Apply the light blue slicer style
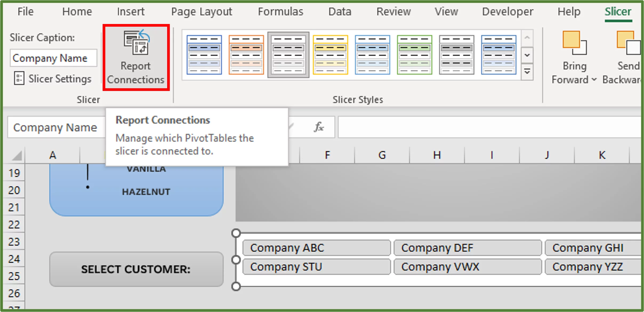 (x=373, y=54)
